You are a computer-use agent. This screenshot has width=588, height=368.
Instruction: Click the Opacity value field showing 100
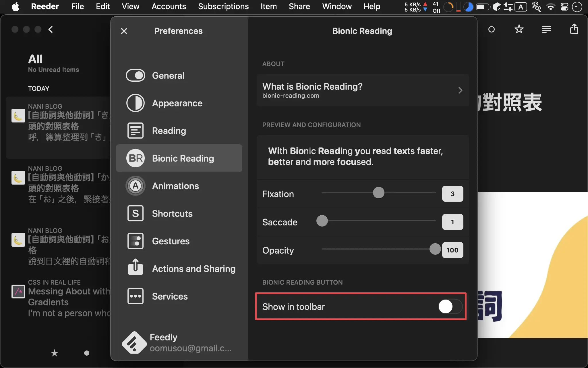[x=452, y=250]
